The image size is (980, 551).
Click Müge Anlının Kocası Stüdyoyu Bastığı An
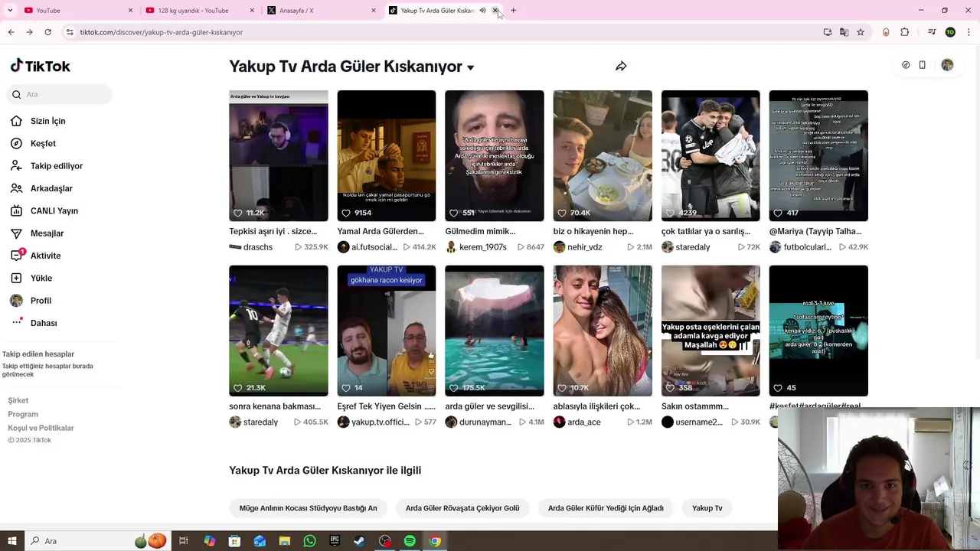pyautogui.click(x=308, y=508)
